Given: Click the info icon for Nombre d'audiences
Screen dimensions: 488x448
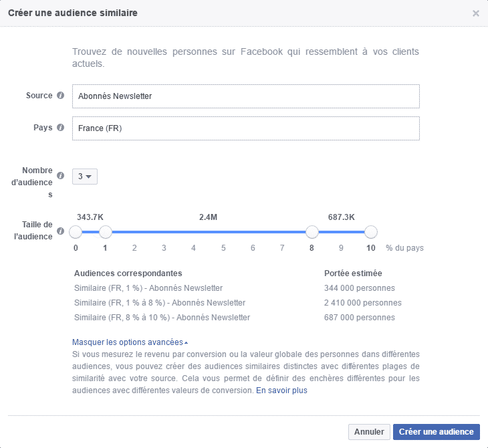Looking at the screenshot, I should [61, 176].
